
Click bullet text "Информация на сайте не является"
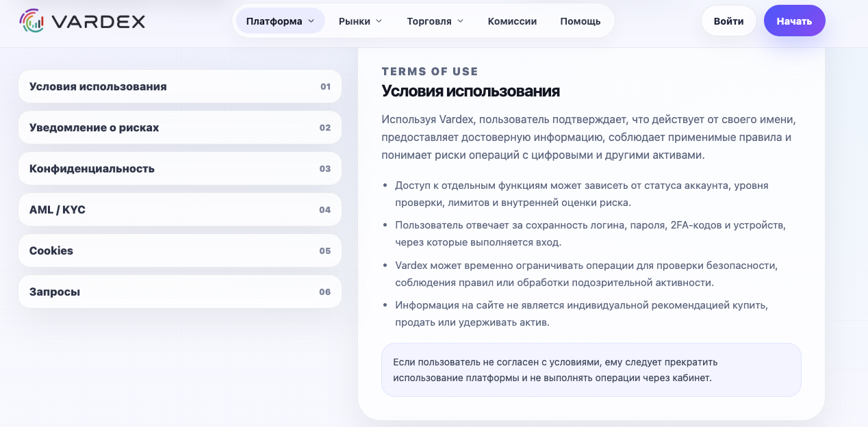click(581, 313)
